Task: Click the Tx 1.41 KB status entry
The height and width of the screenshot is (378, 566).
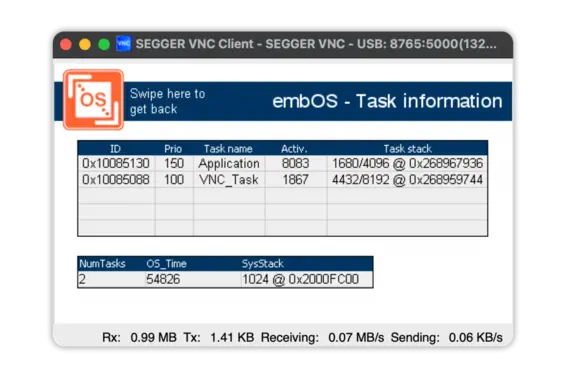Action: point(219,338)
